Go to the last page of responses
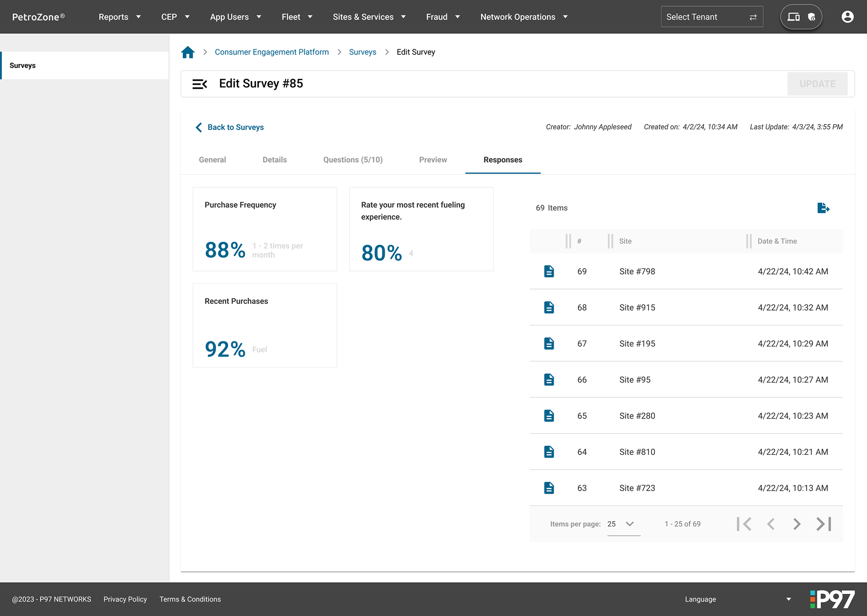867x616 pixels. coord(823,524)
